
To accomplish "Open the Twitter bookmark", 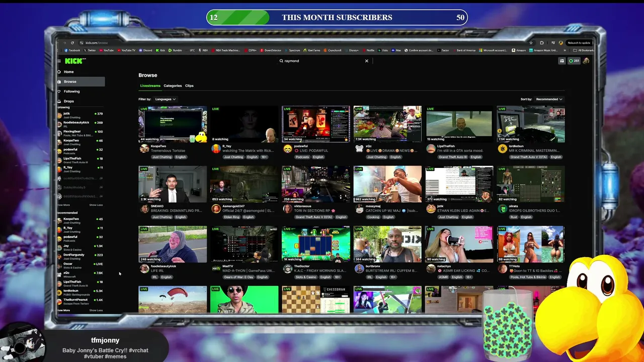I will [x=91, y=50].
